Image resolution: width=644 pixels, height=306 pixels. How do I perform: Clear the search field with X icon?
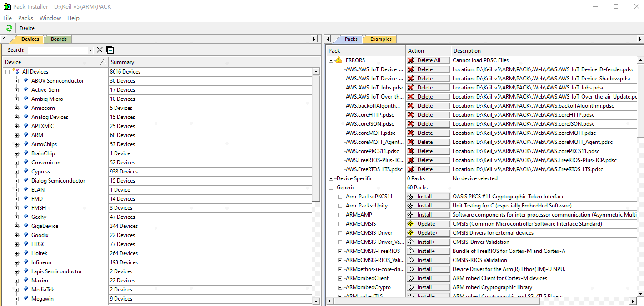pyautogui.click(x=100, y=50)
